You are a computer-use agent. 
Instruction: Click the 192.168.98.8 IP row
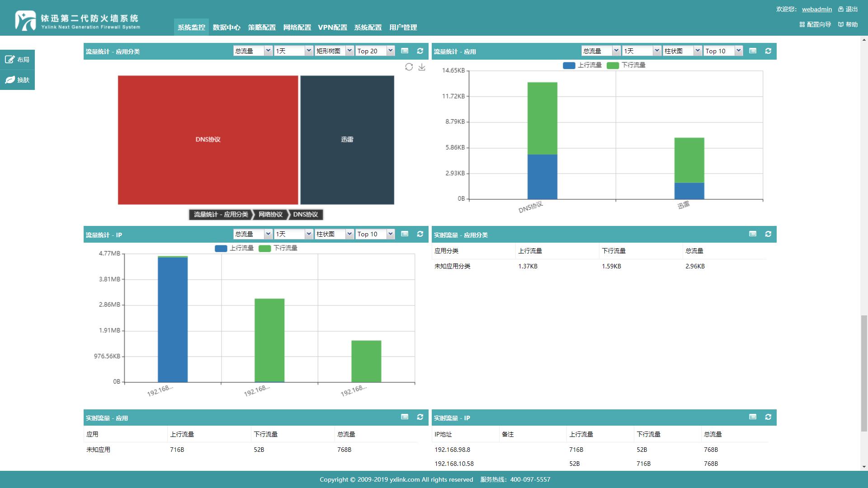[600, 450]
